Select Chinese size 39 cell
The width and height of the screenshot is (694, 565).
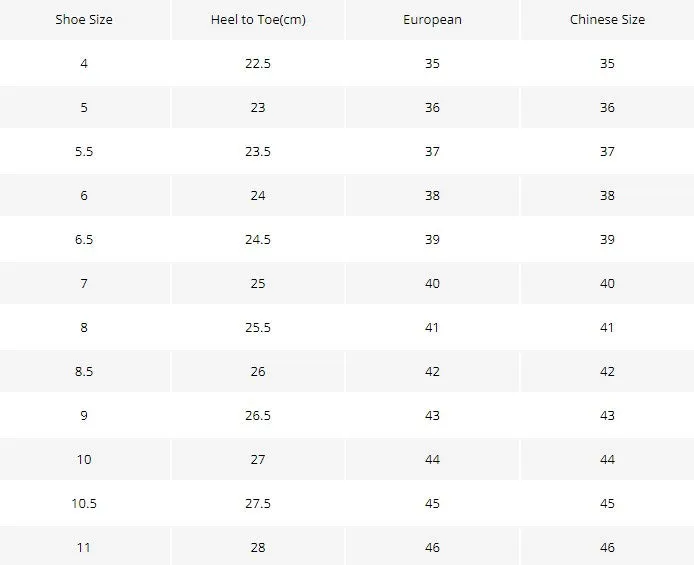pyautogui.click(x=607, y=239)
